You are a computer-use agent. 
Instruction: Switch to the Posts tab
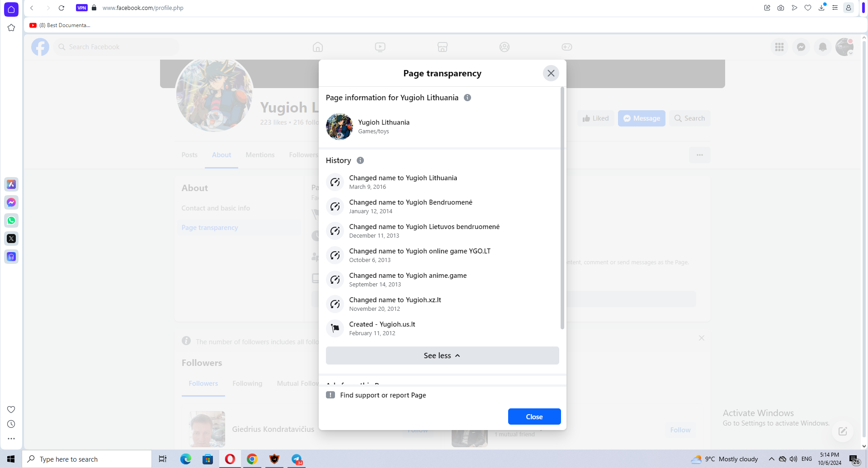189,155
